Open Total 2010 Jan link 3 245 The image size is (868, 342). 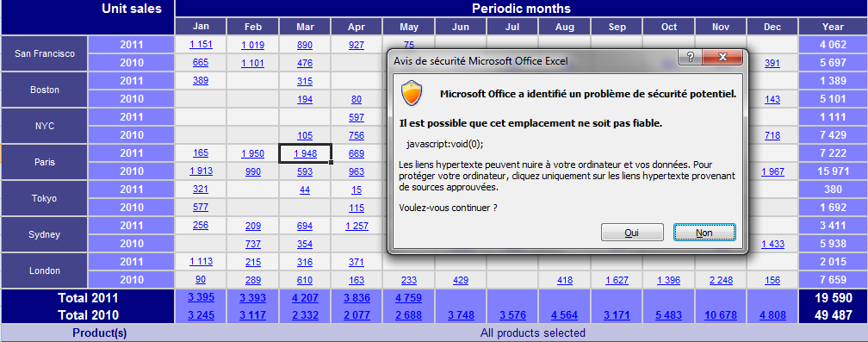pyautogui.click(x=201, y=316)
